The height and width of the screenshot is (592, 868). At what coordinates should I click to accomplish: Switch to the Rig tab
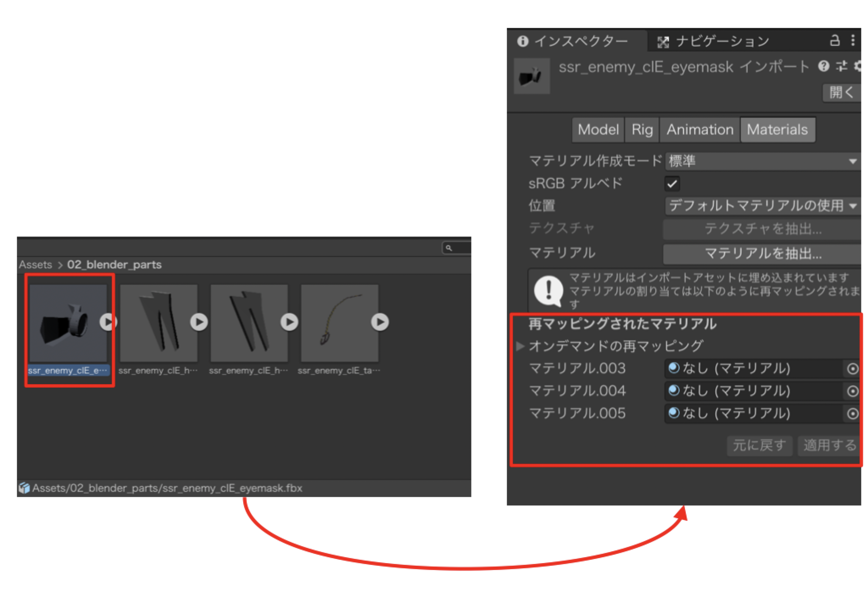(642, 130)
